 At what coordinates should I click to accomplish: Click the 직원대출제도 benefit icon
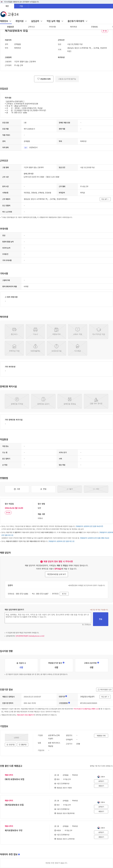[x=36, y=348]
